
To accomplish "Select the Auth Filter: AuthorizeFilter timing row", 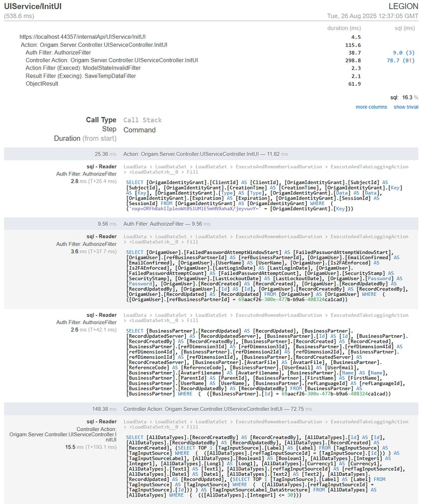I will coord(58,52).
